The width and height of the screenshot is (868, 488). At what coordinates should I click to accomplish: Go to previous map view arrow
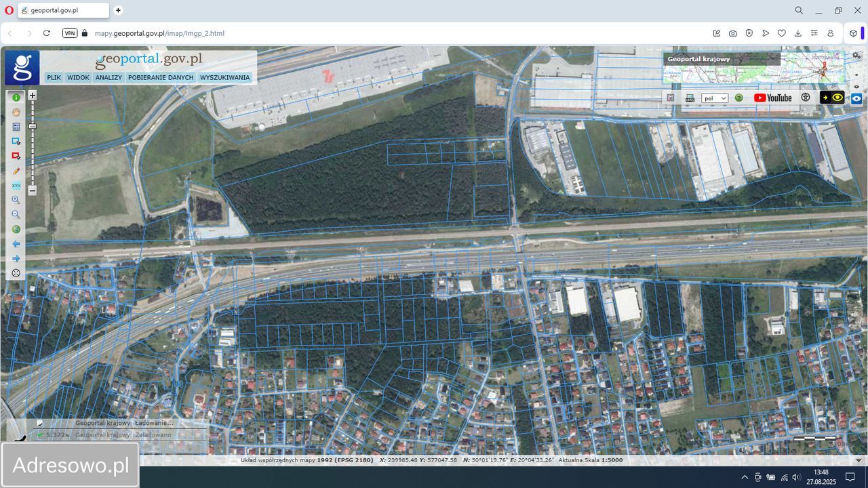click(16, 244)
